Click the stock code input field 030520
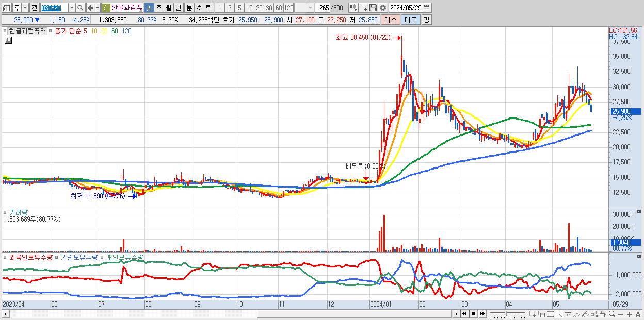Viewport: 644px width, 320px height. (54, 8)
